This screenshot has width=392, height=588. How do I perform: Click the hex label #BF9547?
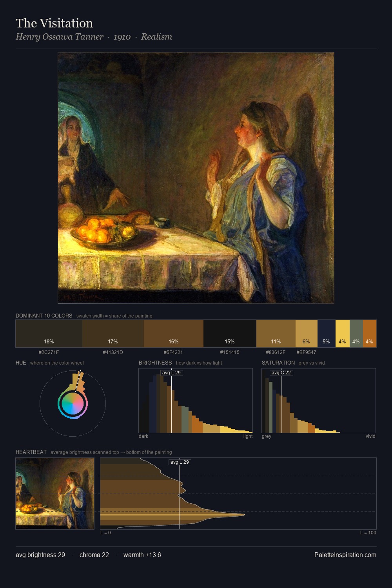click(306, 352)
